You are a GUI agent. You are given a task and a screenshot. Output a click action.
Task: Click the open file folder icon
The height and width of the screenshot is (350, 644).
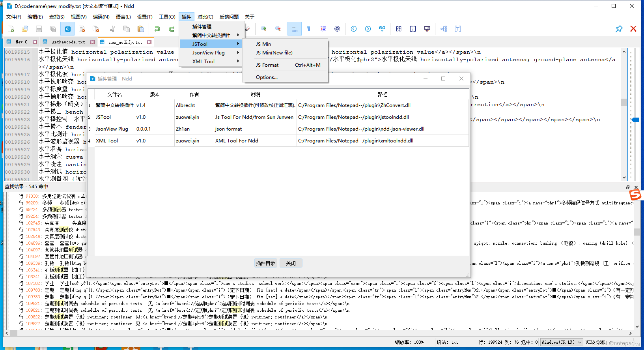pyautogui.click(x=25, y=29)
